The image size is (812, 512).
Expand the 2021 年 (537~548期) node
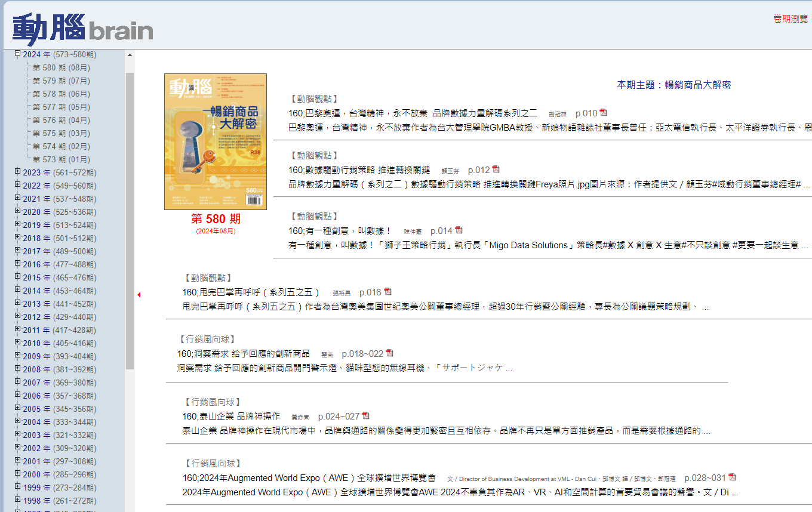coord(18,198)
